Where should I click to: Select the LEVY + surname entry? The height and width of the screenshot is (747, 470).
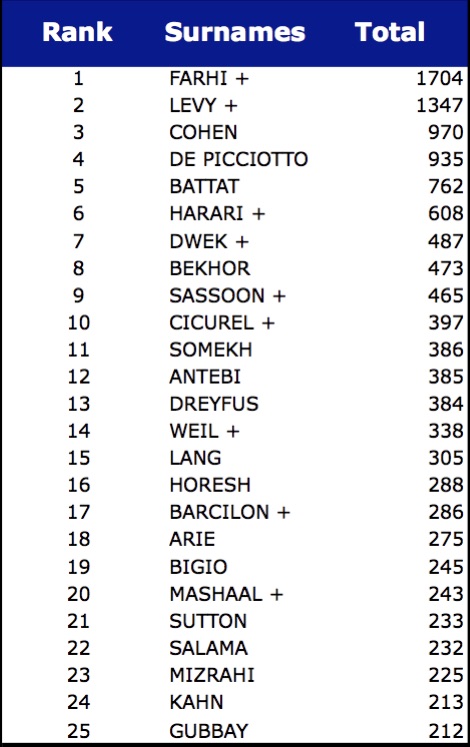point(203,105)
